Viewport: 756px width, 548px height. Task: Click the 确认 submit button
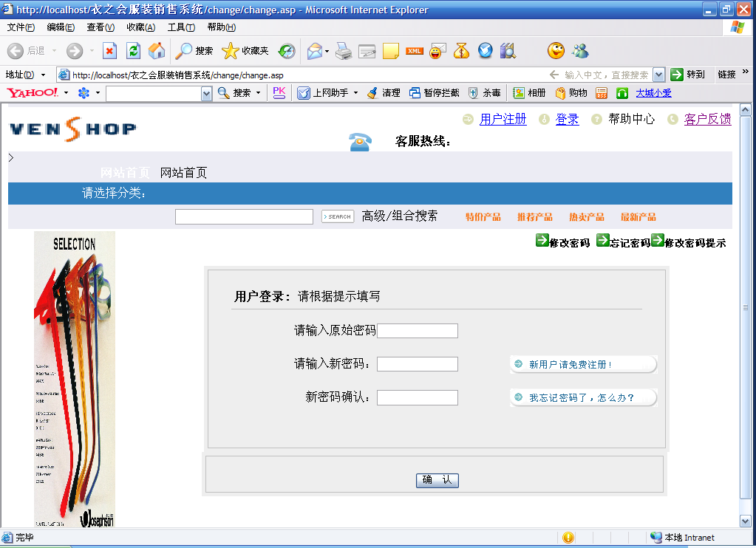pos(437,480)
